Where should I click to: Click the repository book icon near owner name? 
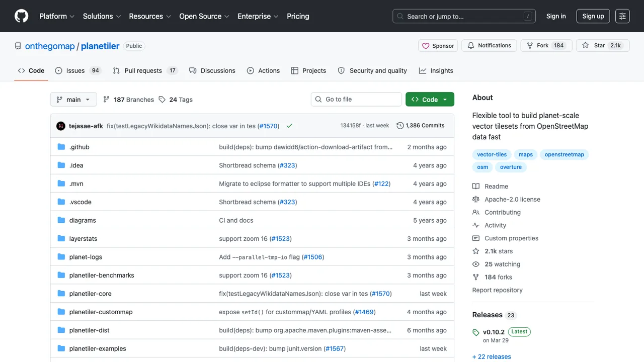point(18,46)
